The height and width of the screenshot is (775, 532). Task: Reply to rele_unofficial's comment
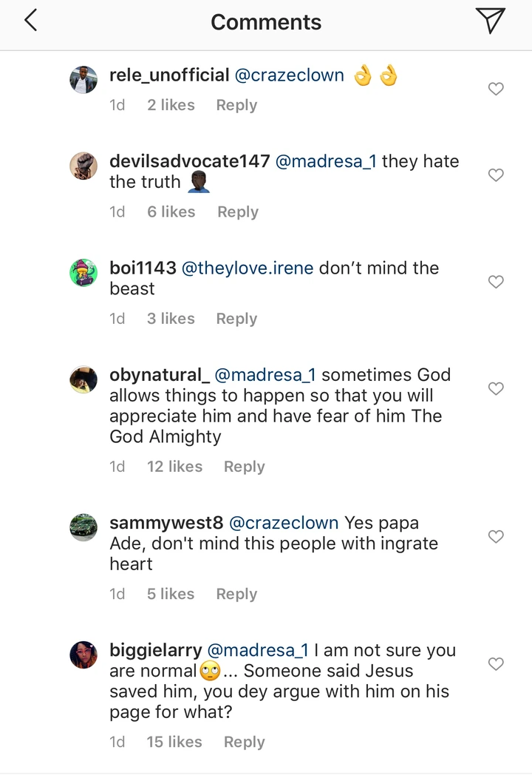236,105
